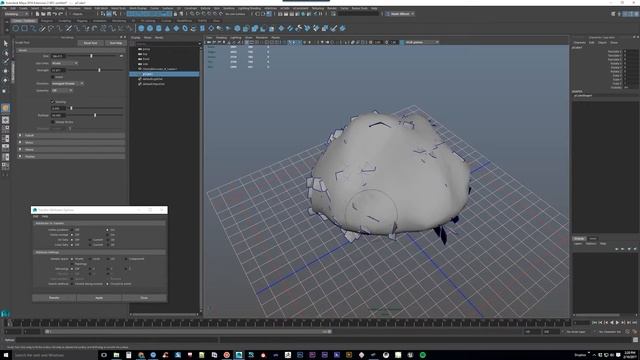
Task: Click the playback range slider bar
Action: [188, 332]
